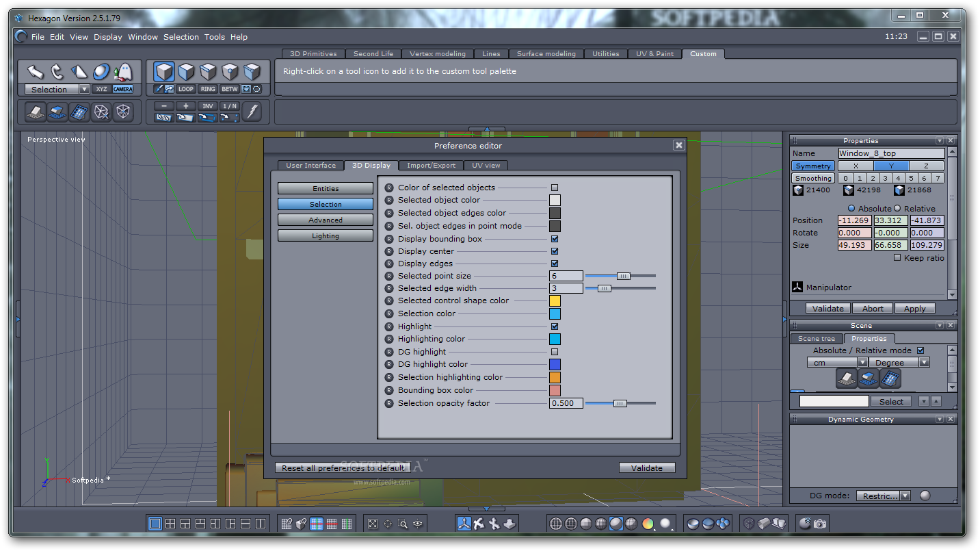
Task: Toggle the XYZ coordinate button
Action: coord(102,89)
